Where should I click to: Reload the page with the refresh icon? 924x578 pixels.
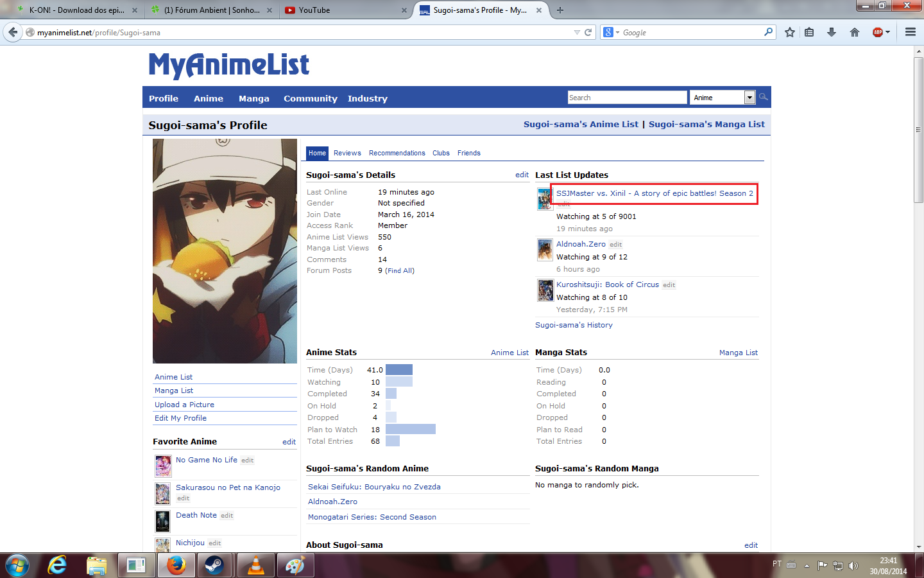[x=588, y=32]
